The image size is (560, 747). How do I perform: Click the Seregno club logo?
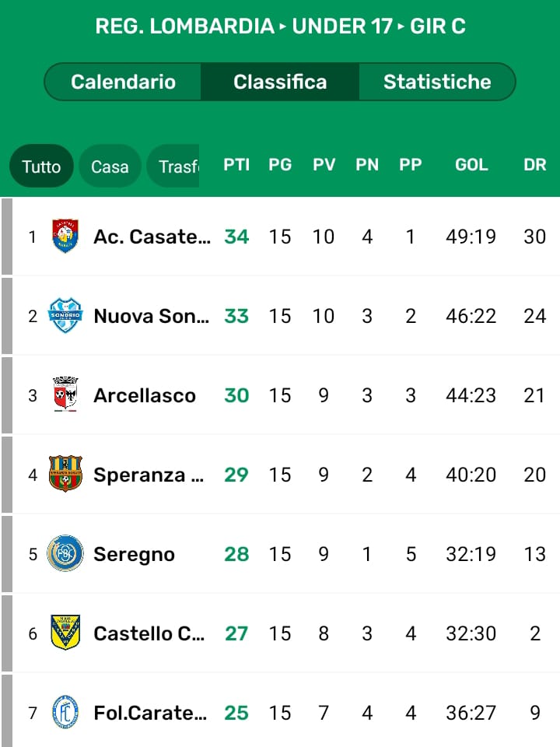point(65,554)
